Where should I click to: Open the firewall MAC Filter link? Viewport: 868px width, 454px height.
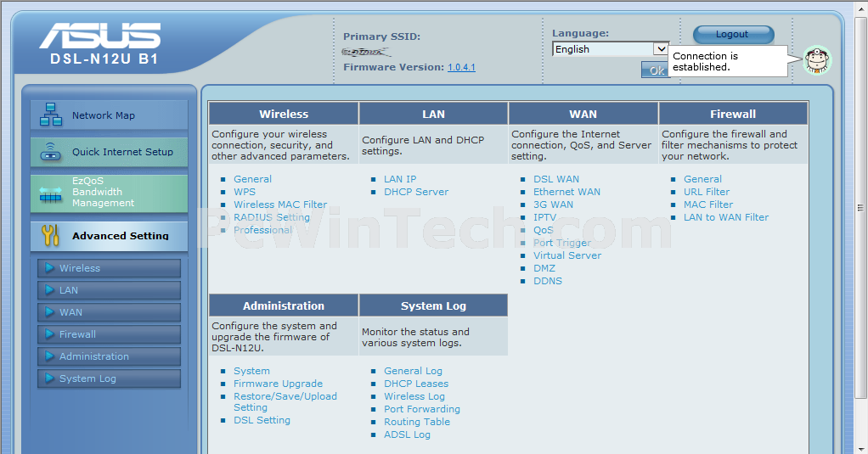point(708,204)
